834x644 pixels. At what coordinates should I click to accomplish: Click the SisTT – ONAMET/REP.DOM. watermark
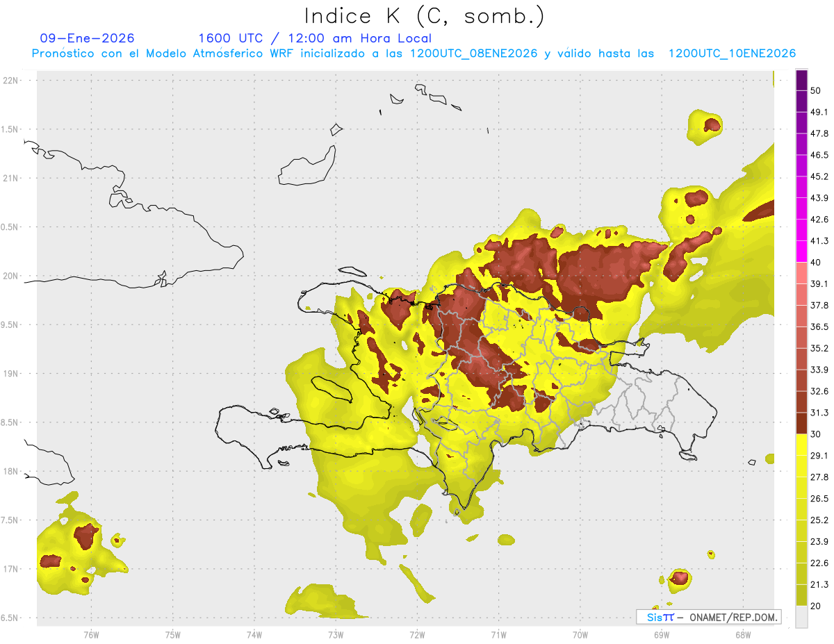point(708,617)
